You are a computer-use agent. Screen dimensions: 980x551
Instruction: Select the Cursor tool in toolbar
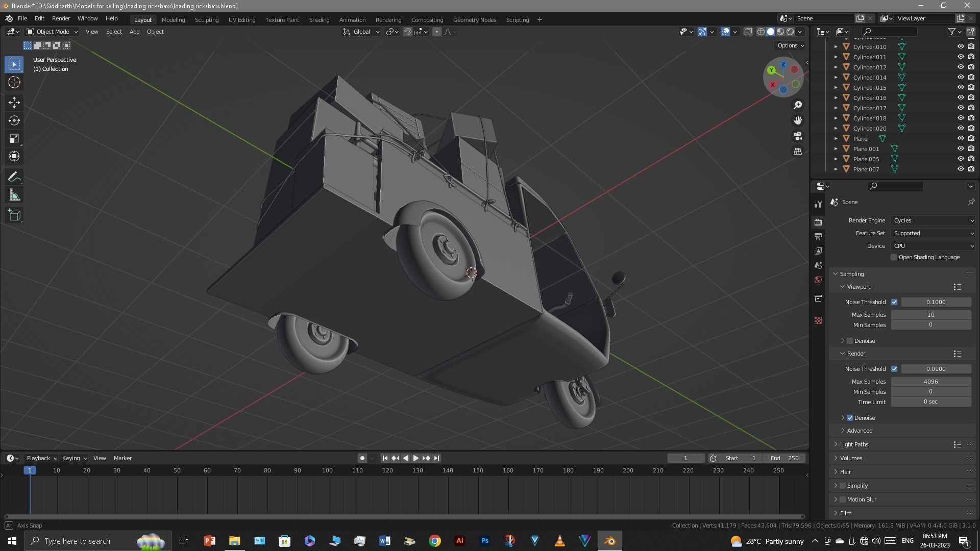(x=14, y=82)
